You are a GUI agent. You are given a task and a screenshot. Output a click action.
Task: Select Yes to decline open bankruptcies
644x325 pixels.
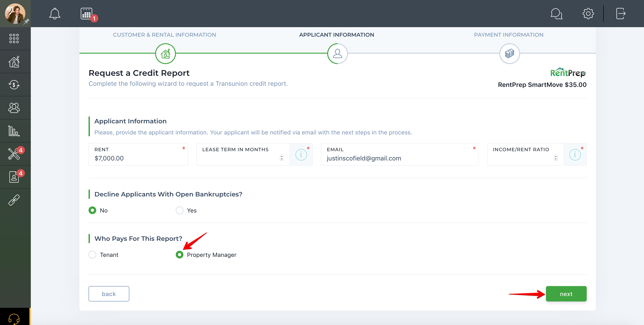[x=179, y=210]
